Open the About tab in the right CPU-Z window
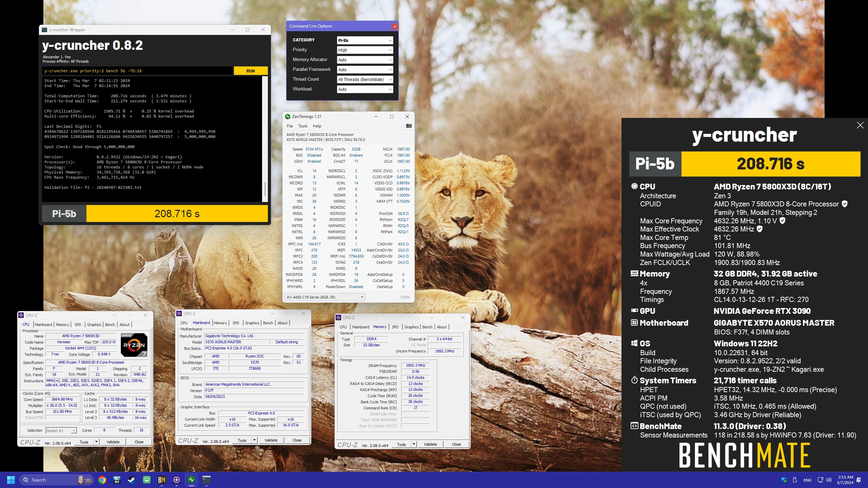Viewport: 868px width, 488px height. (441, 327)
